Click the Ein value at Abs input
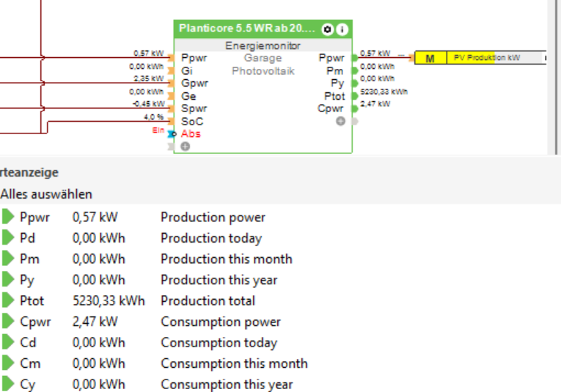The width and height of the screenshot is (561, 392). tap(158, 130)
